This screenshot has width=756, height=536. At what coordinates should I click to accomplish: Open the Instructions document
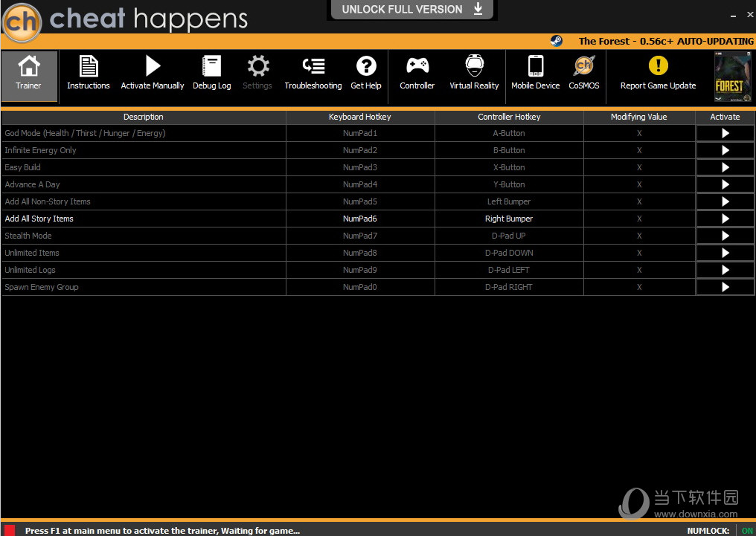click(x=89, y=73)
